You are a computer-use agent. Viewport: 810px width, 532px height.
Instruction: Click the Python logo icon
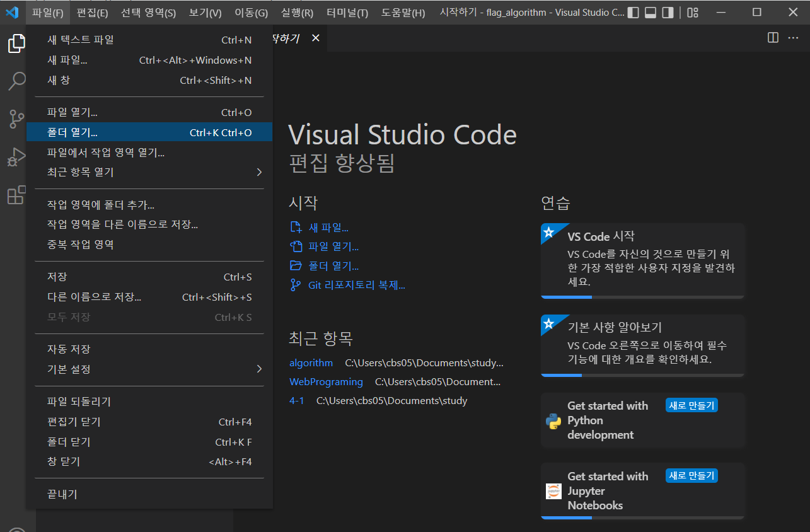click(x=553, y=421)
